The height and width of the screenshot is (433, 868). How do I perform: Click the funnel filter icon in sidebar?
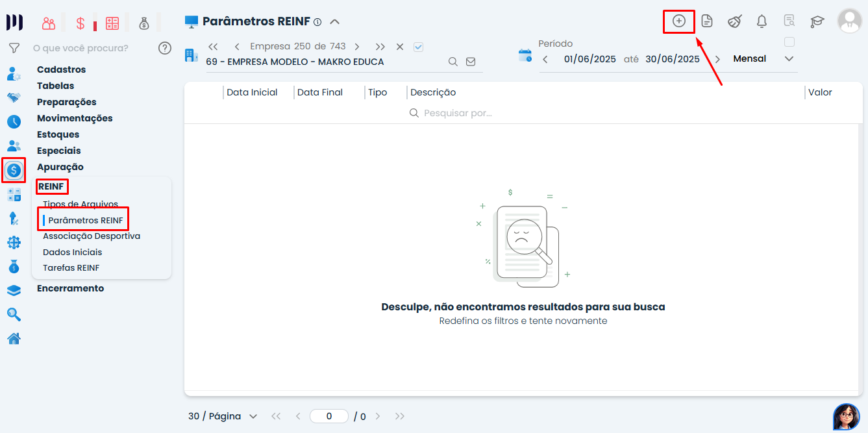coord(14,48)
